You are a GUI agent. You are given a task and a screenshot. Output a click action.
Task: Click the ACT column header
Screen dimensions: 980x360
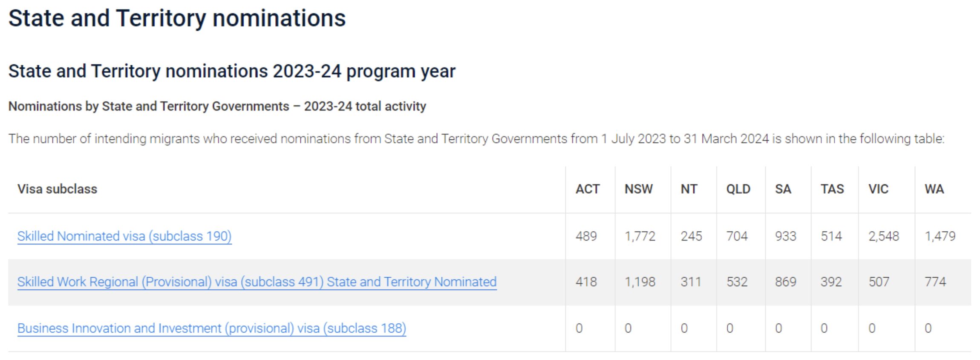588,189
